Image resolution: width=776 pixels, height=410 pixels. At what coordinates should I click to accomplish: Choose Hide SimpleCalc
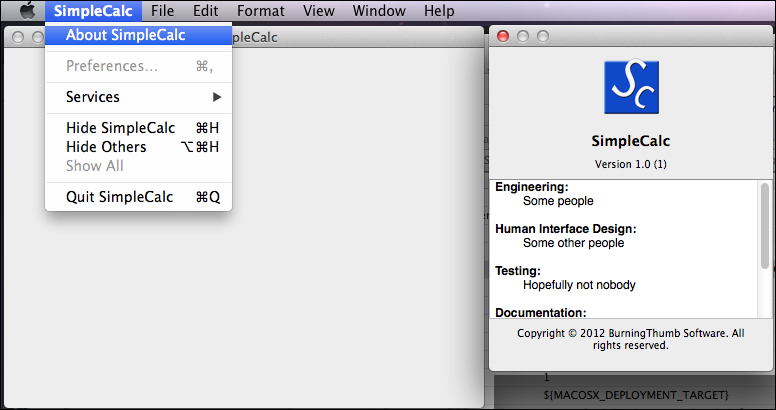(120, 128)
